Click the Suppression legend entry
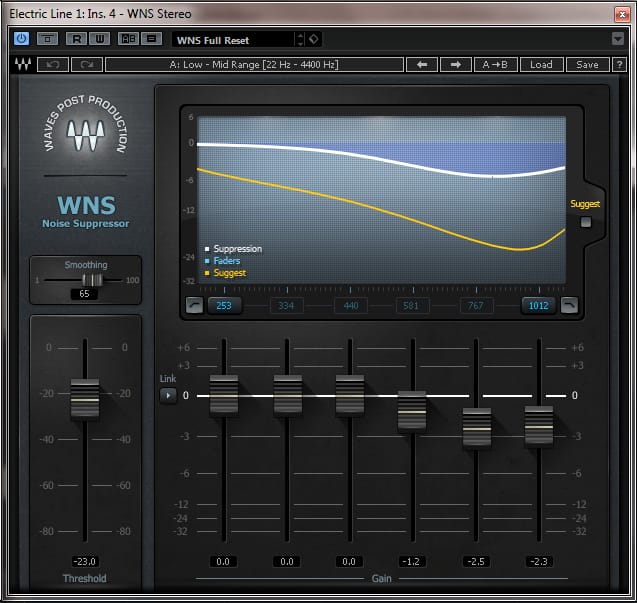The width and height of the screenshot is (637, 603). [234, 249]
